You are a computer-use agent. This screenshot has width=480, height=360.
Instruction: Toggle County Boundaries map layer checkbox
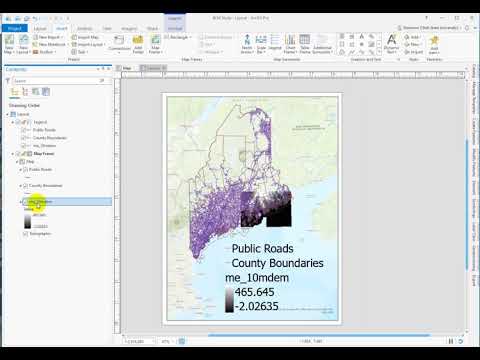(x=25, y=185)
